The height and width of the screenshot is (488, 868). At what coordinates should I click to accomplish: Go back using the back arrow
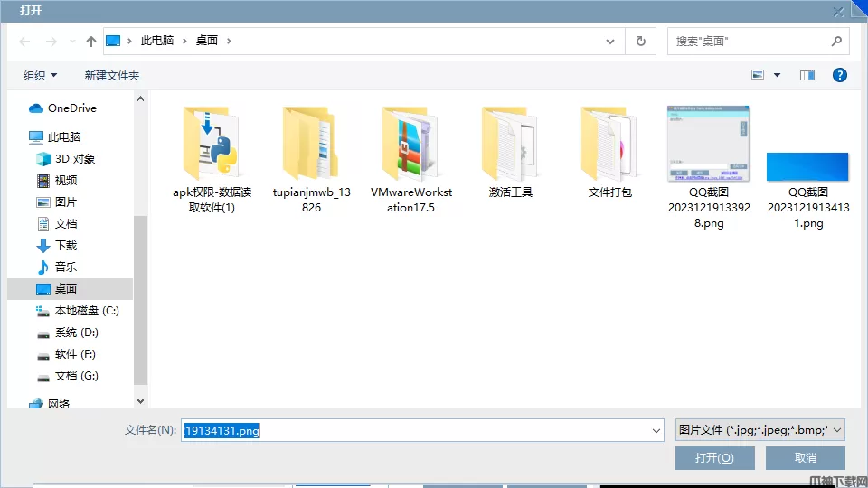(x=24, y=42)
